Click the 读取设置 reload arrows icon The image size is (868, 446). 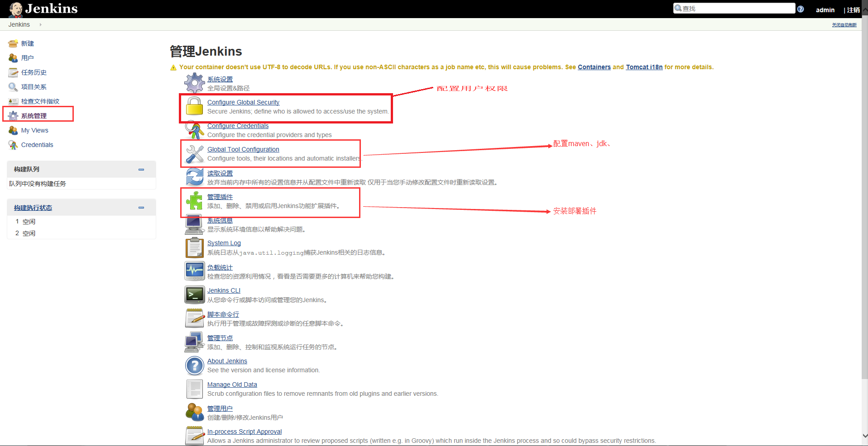pos(195,177)
